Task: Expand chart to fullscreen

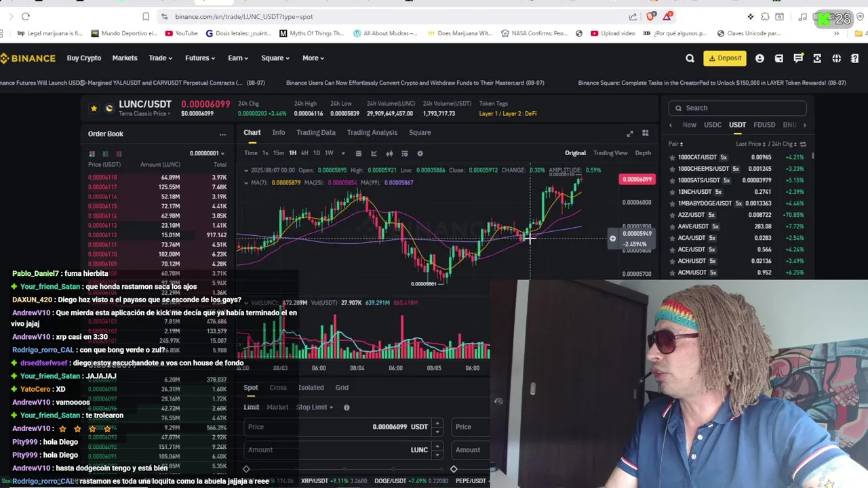Action: click(x=630, y=134)
